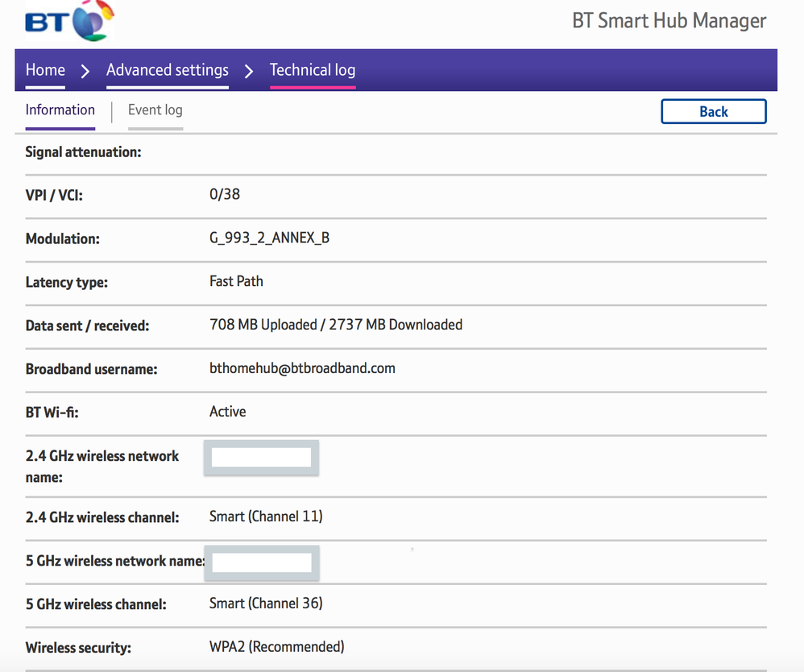Click the Back button
804x672 pixels.
click(713, 111)
